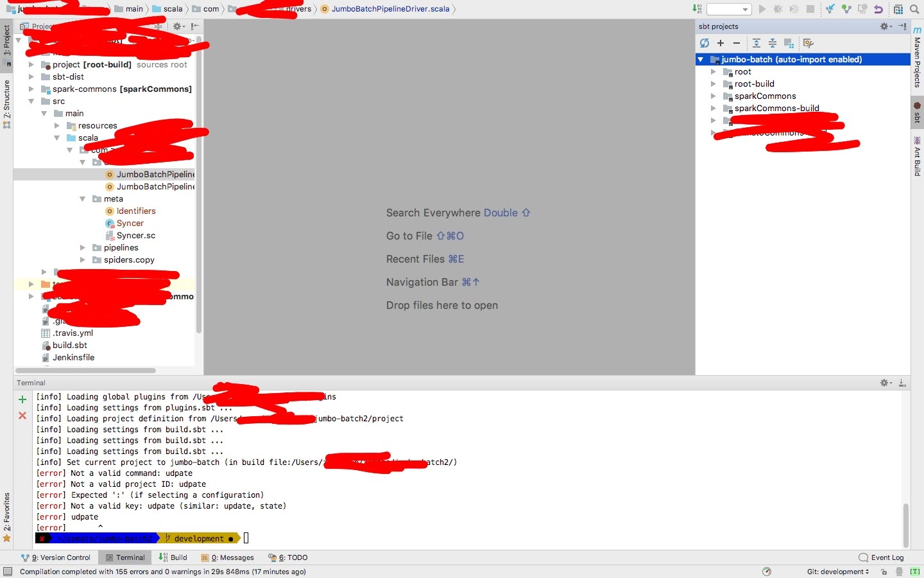
Task: Refresh all sbt projects icon
Action: coord(705,43)
